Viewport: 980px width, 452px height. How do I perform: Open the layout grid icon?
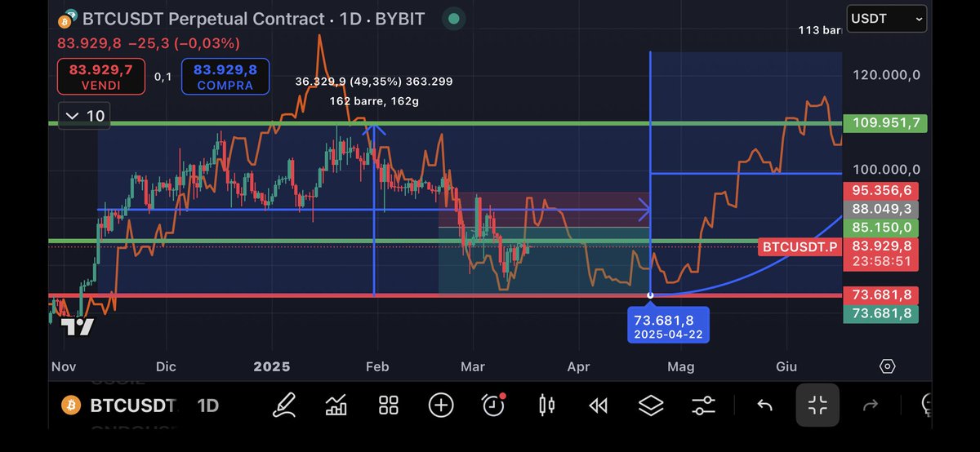pyautogui.click(x=389, y=405)
